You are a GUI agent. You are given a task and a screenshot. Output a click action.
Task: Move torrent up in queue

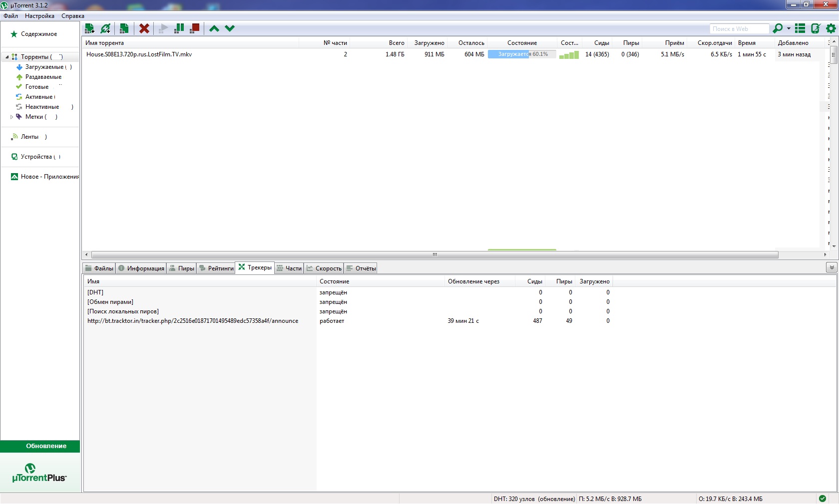coord(214,28)
